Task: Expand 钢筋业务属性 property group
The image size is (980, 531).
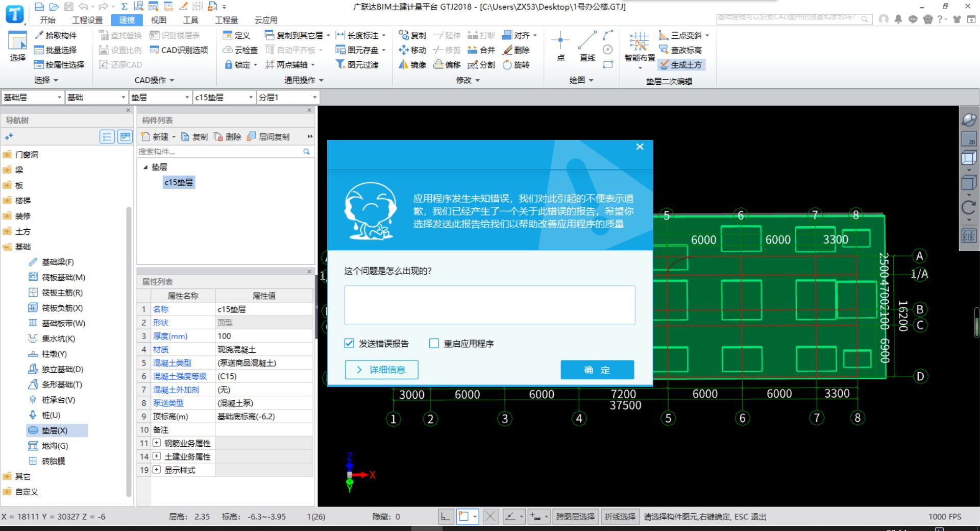Action: point(157,443)
